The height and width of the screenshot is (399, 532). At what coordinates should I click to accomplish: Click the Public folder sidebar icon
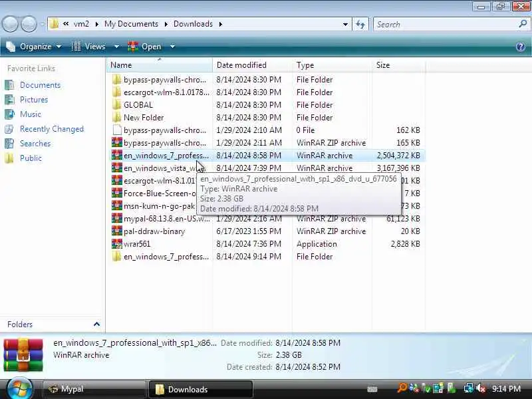[9, 158]
